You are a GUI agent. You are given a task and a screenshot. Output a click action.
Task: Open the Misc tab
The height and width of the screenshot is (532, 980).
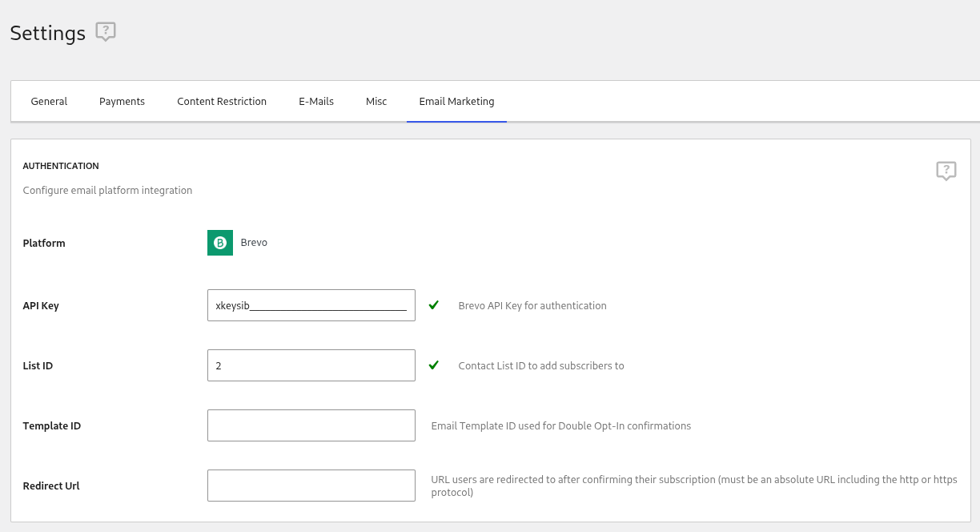[376, 101]
